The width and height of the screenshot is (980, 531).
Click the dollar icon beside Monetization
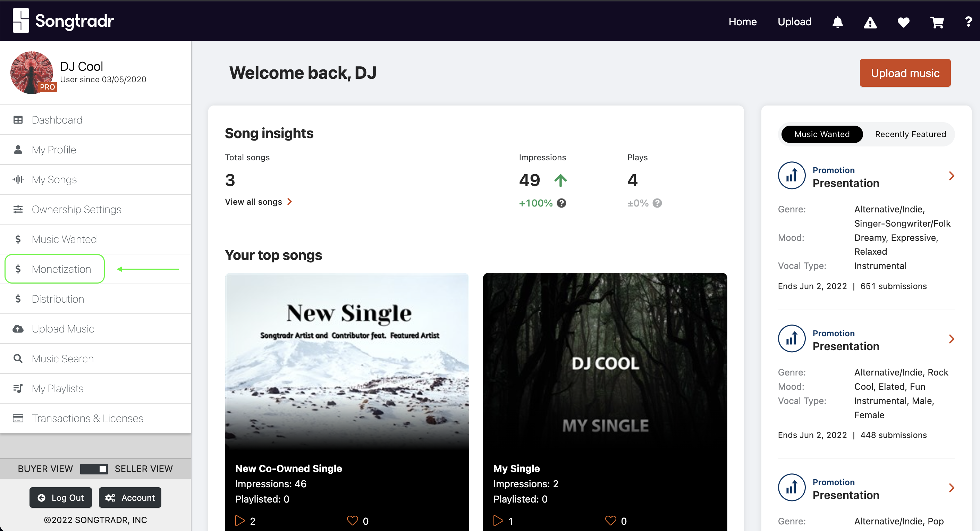tap(18, 269)
